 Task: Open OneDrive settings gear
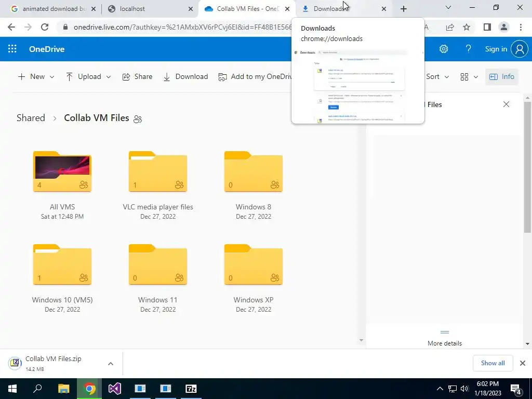(x=444, y=49)
